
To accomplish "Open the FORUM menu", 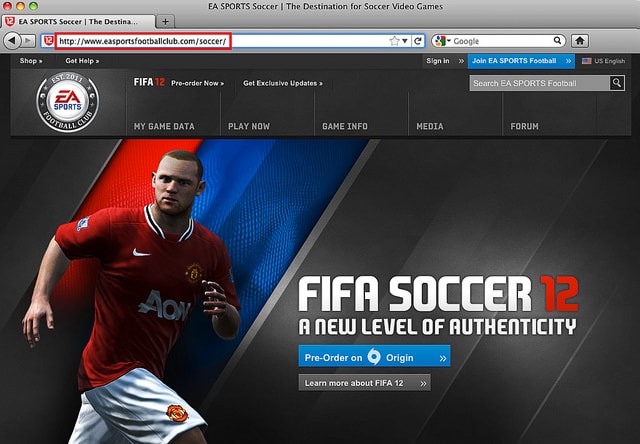I will (x=524, y=127).
